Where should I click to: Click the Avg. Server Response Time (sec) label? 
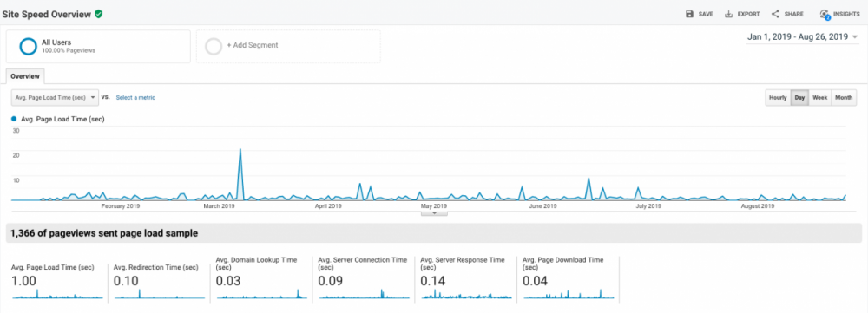coord(463,264)
